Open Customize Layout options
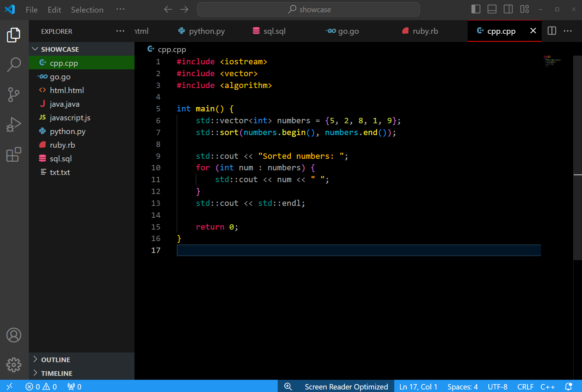 tap(524, 9)
